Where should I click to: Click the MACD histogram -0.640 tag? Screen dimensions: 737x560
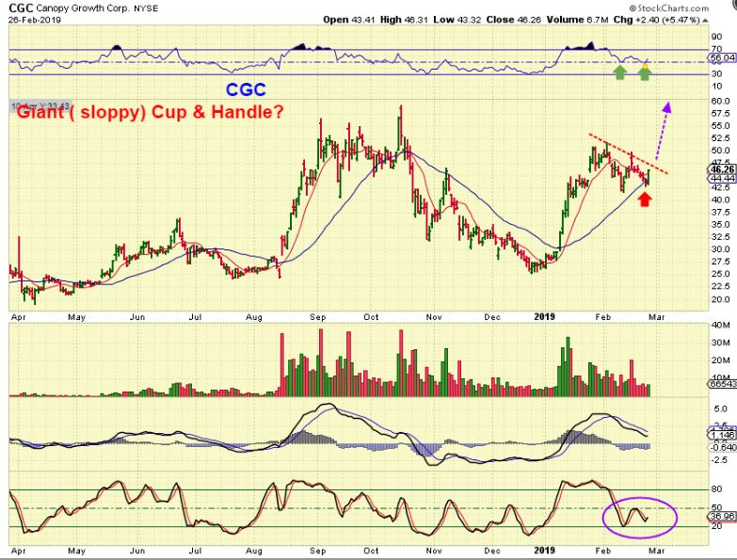[723, 447]
